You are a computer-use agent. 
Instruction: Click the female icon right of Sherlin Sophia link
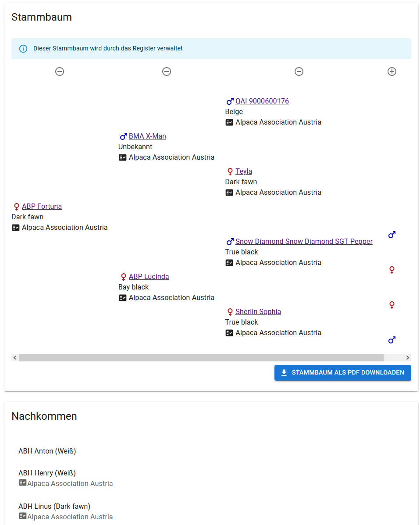392,305
